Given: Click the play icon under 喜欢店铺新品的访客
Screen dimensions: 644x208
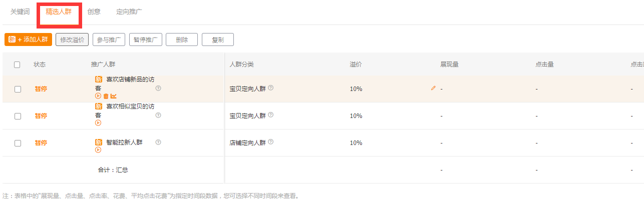Looking at the screenshot, I should (98, 96).
